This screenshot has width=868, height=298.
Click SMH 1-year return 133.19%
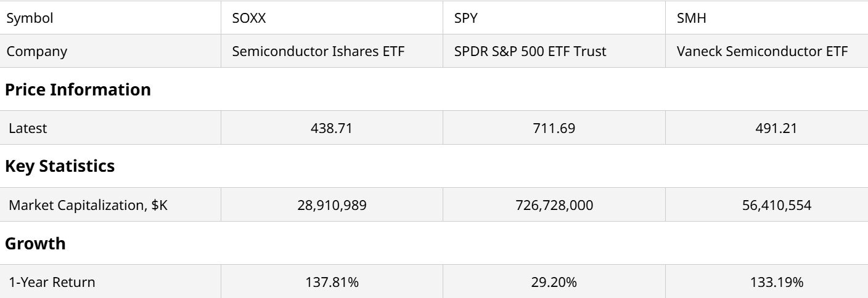766,283
